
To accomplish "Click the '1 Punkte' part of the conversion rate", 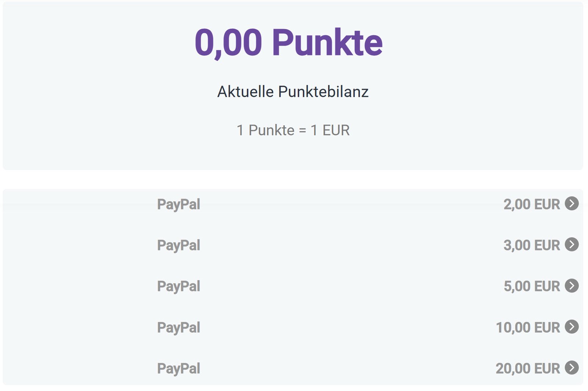I will [x=265, y=130].
